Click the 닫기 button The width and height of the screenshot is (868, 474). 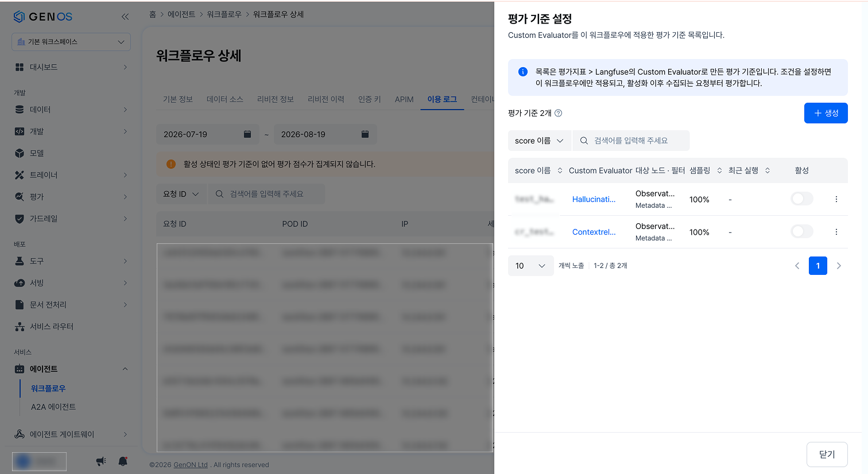coord(827,454)
